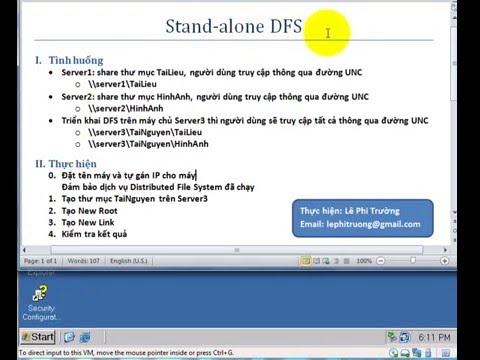Click vertical scrollbar down arrow in Word

(x=454, y=212)
